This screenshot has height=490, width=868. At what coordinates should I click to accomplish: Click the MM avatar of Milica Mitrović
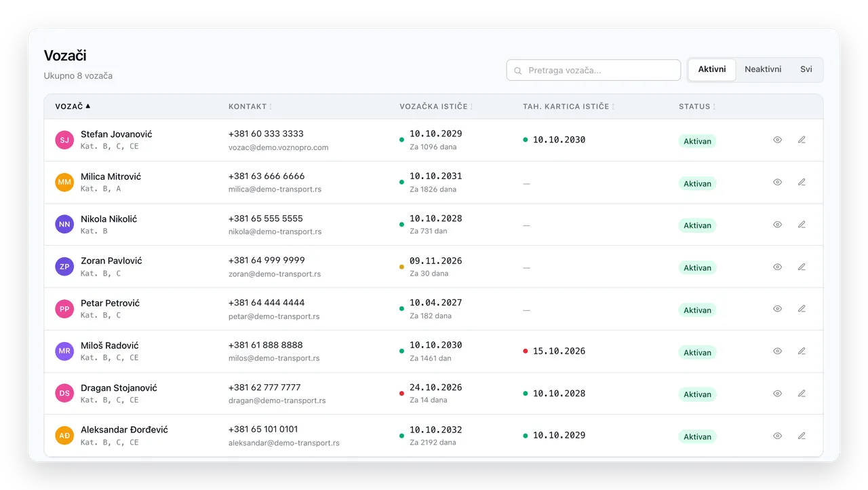click(64, 183)
